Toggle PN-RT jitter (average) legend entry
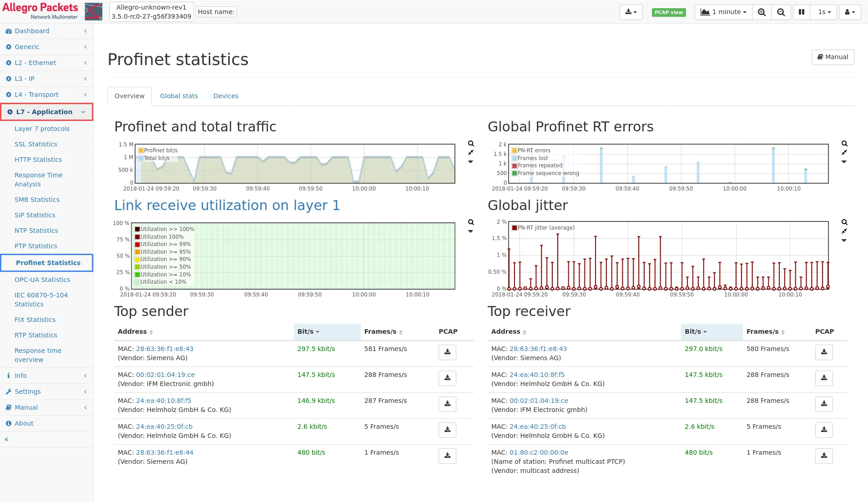 pos(545,228)
